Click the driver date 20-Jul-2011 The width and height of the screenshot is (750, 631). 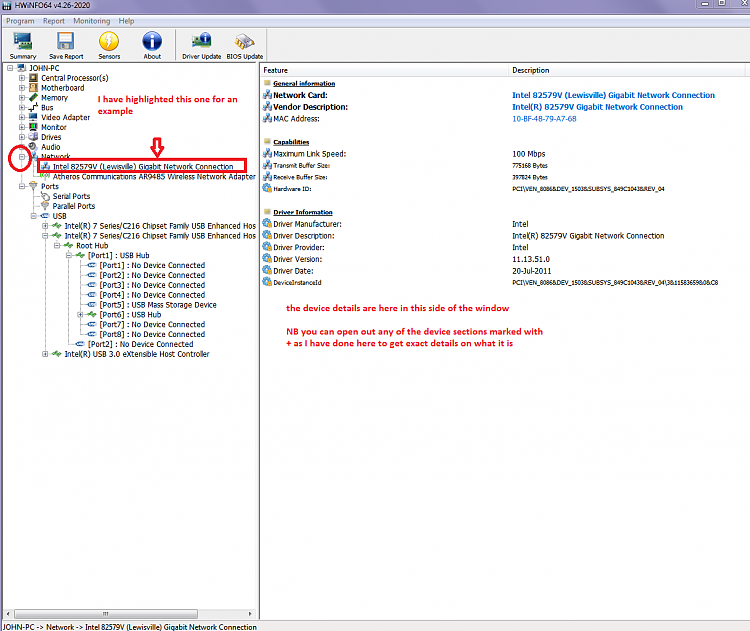531,271
